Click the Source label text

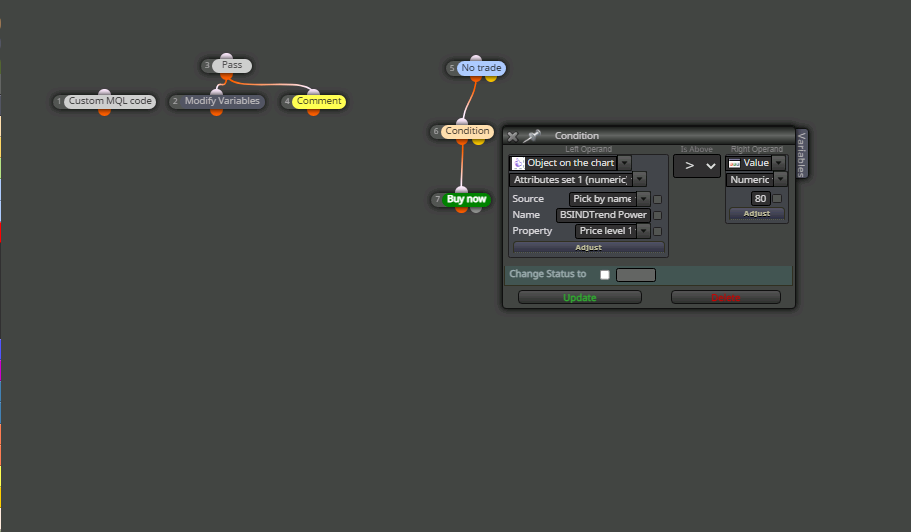[528, 199]
